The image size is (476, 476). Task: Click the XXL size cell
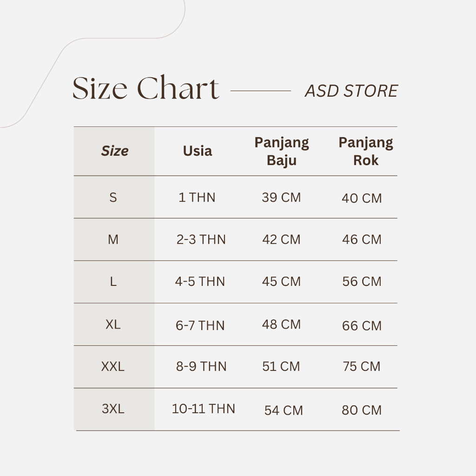pyautogui.click(x=113, y=367)
